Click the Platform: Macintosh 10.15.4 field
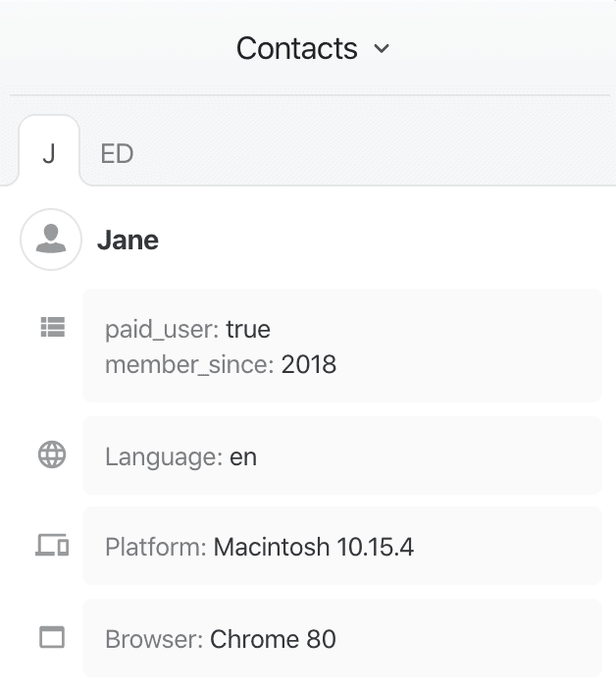The image size is (616, 693). tap(342, 547)
